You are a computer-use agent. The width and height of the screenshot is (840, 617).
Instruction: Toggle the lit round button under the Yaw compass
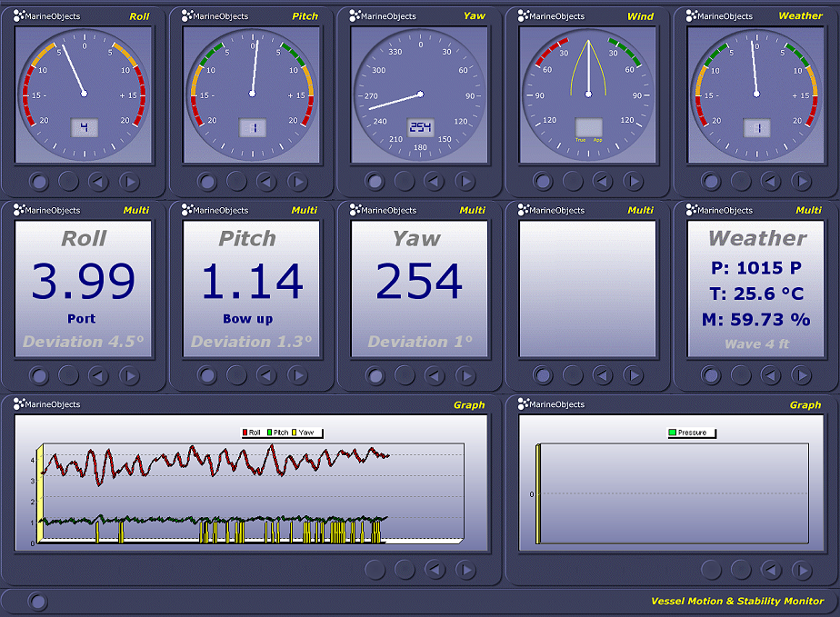point(375,182)
